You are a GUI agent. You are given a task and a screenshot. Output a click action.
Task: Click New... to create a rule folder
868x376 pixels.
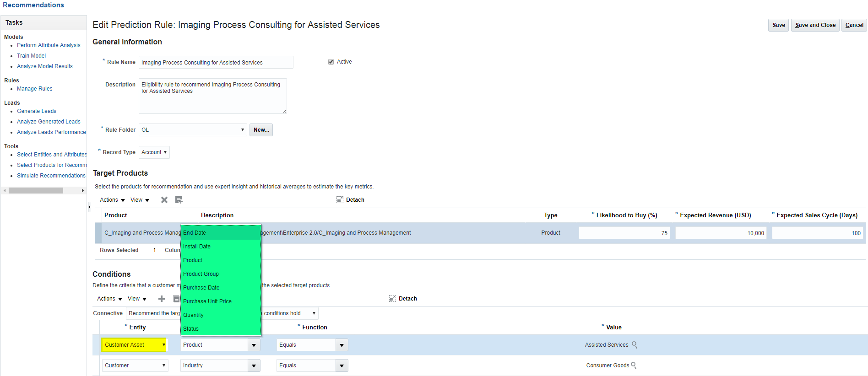[261, 130]
